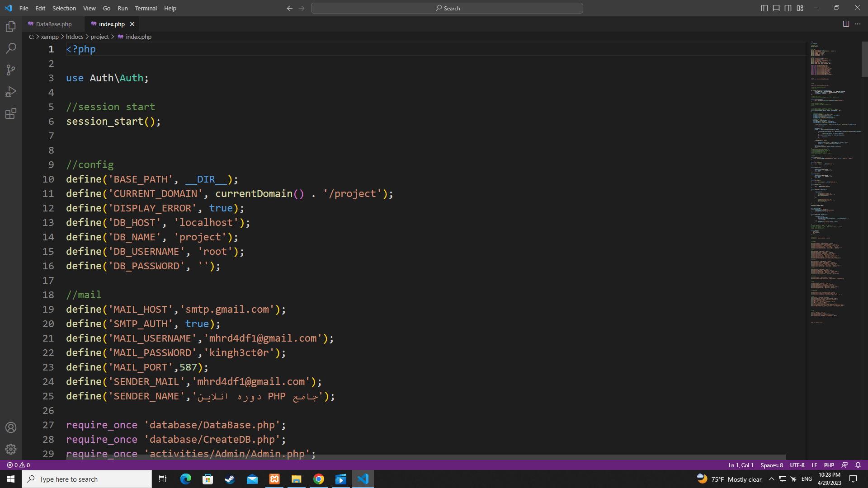Open the Terminal menu

click(146, 8)
